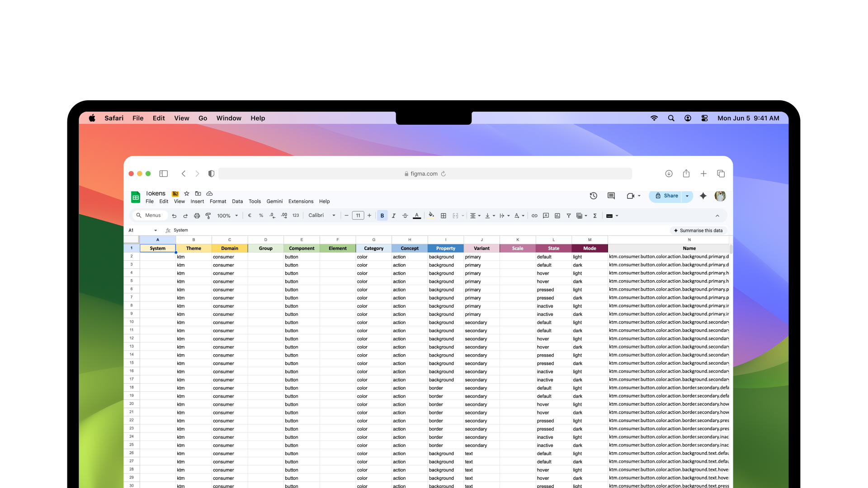The width and height of the screenshot is (868, 488).
Task: Click Summarise this data button
Action: click(x=698, y=230)
